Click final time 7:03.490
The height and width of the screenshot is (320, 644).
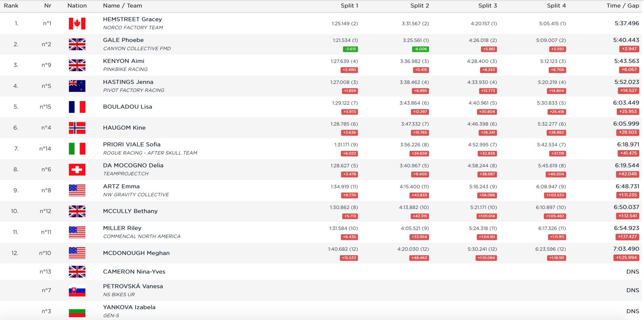tap(626, 249)
